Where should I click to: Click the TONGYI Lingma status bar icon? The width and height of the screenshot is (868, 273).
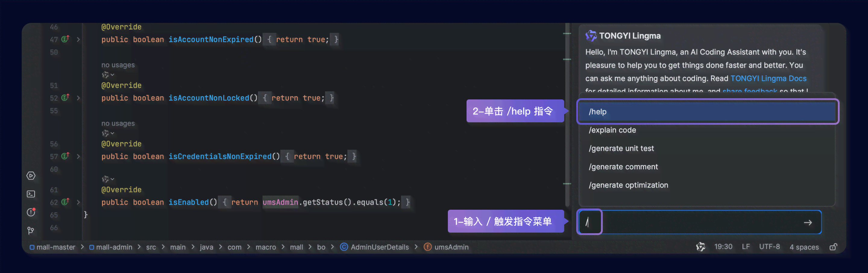(701, 247)
